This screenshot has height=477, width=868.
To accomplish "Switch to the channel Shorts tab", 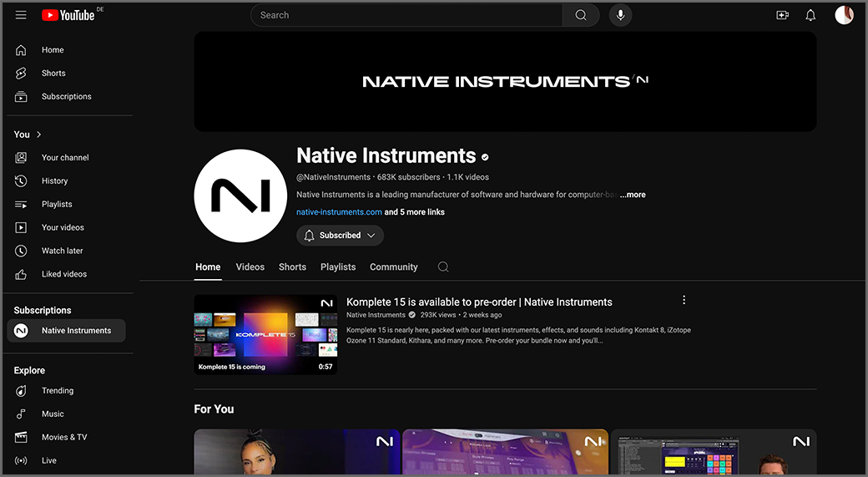I will pyautogui.click(x=292, y=267).
